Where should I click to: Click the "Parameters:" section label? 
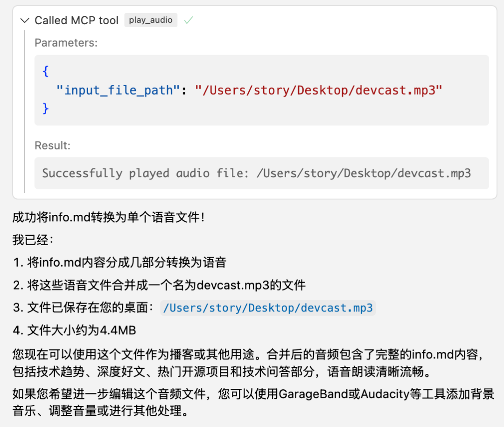(66, 43)
